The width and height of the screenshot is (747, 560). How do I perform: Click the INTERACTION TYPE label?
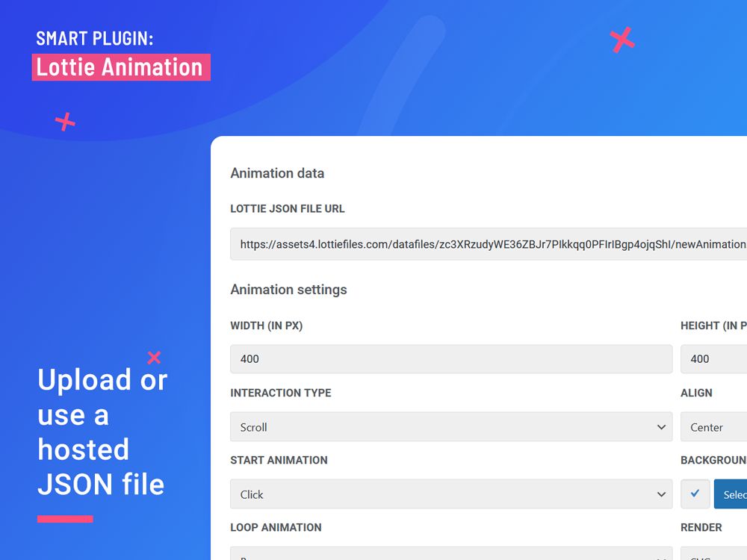click(281, 393)
